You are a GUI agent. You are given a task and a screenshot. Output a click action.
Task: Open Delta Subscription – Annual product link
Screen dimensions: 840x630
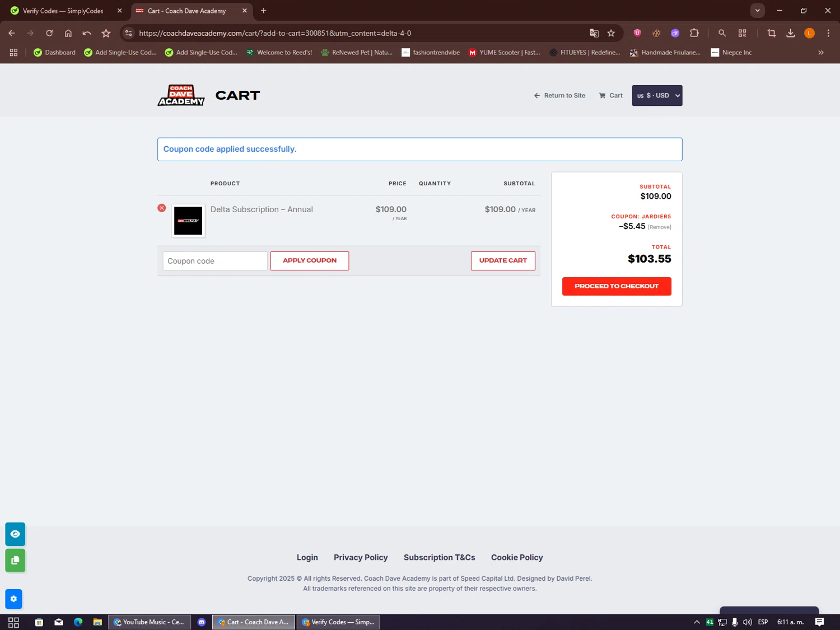(262, 209)
